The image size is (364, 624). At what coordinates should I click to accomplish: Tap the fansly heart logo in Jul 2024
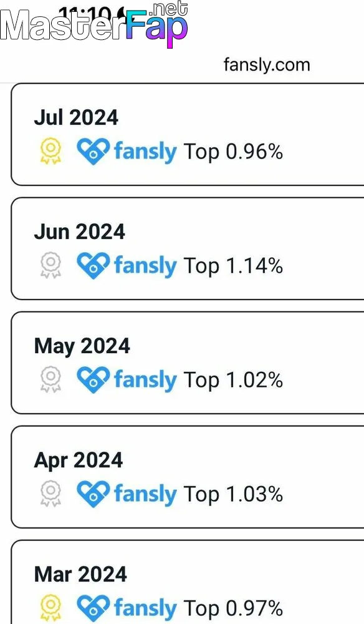(93, 151)
